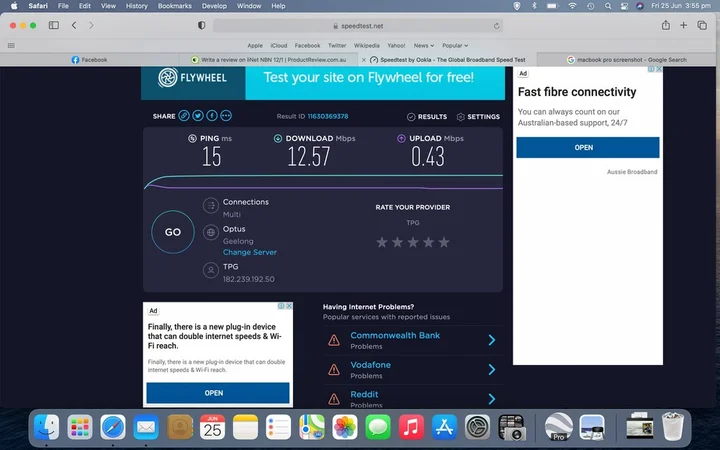The height and width of the screenshot is (450, 720).
Task: Close the Speedtest by Ookla tab
Action: click(364, 60)
